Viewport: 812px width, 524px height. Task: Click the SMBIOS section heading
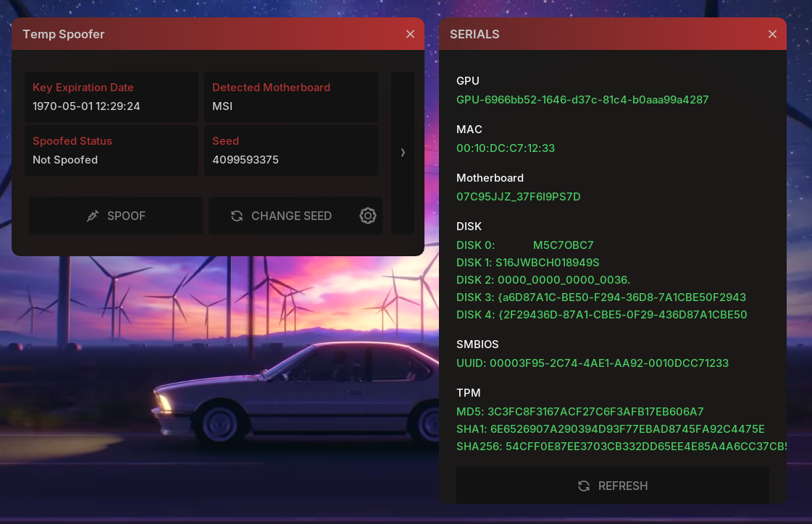477,345
